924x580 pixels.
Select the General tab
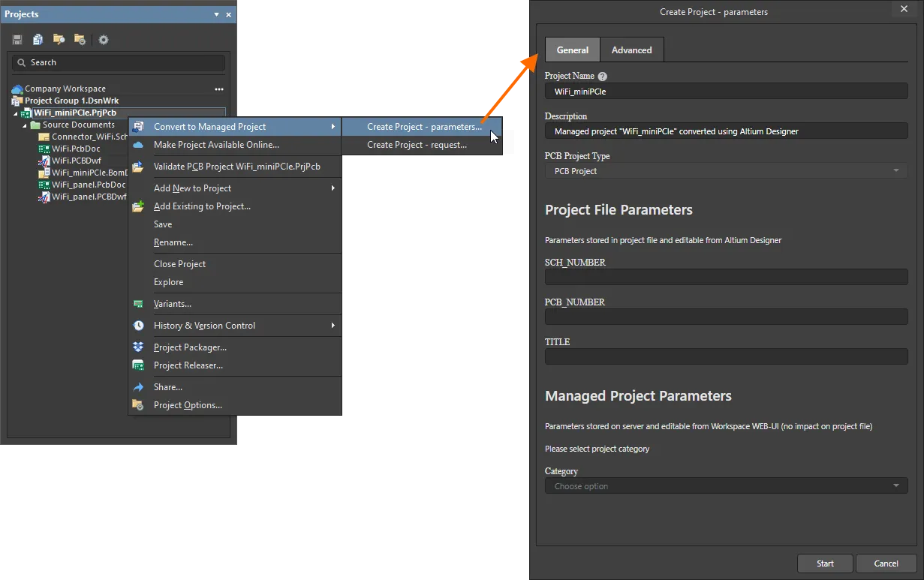(573, 50)
